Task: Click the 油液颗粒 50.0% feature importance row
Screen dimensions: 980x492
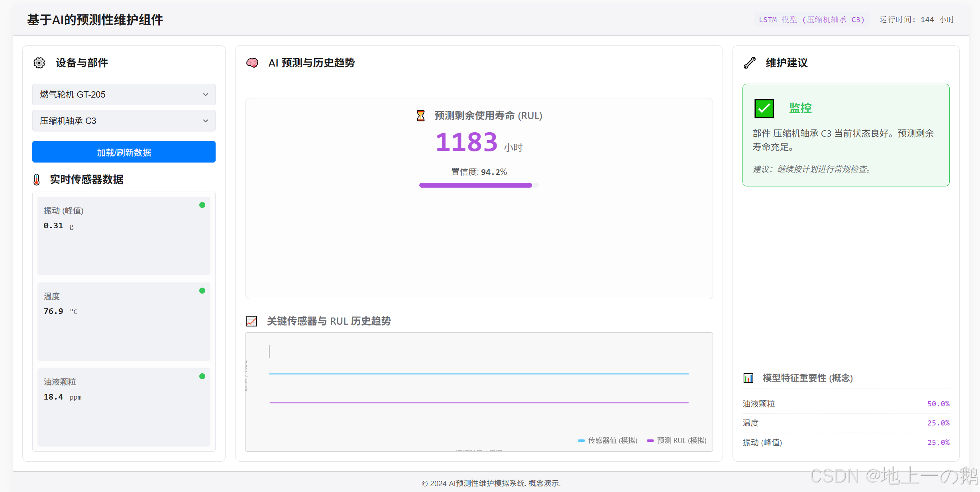Action: coord(846,404)
